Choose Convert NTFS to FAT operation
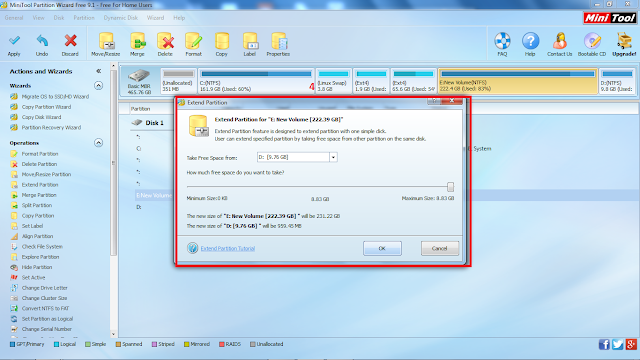This screenshot has height=360, width=640. [x=45, y=309]
